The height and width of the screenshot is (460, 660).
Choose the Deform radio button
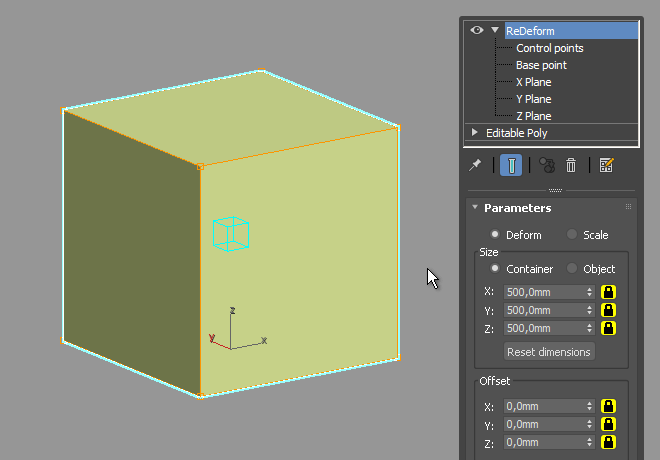pos(495,234)
